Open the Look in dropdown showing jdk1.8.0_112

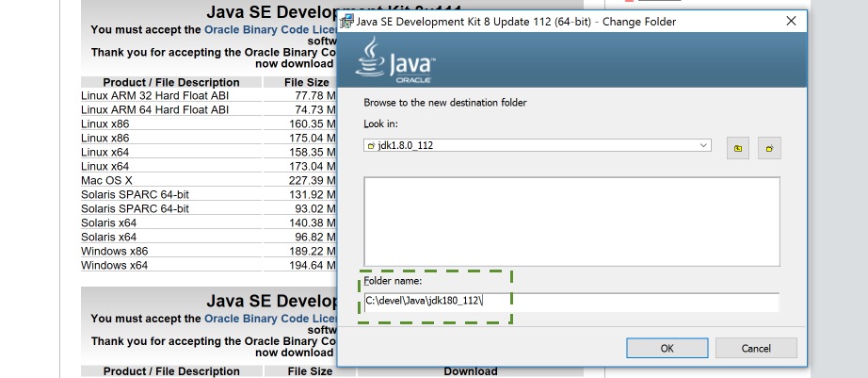point(537,146)
